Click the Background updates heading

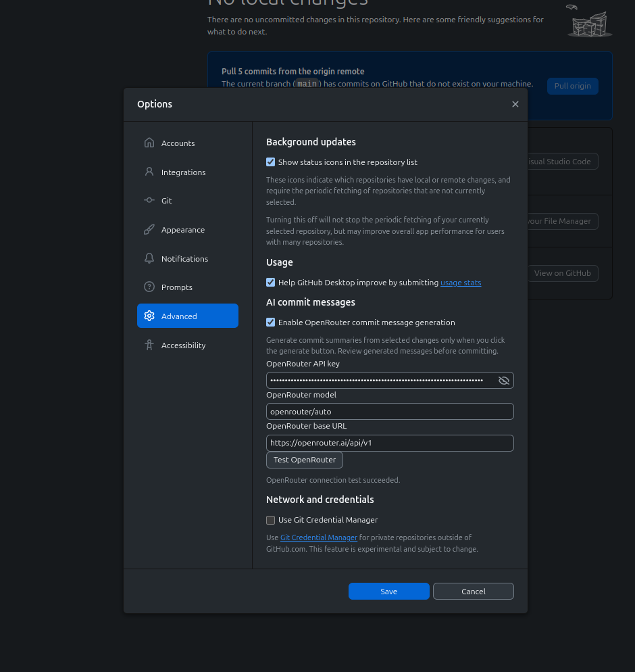[x=311, y=142]
